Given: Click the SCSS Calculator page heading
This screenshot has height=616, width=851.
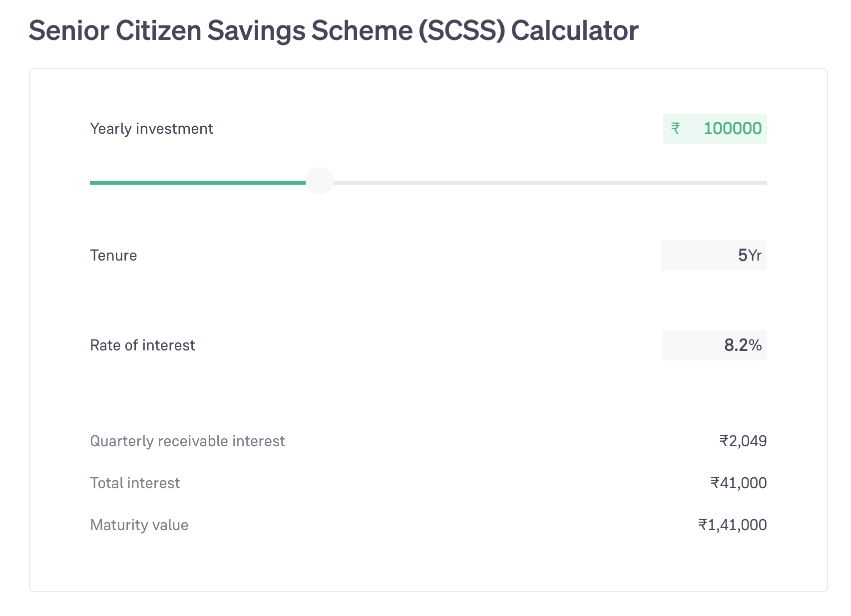Looking at the screenshot, I should click(333, 30).
